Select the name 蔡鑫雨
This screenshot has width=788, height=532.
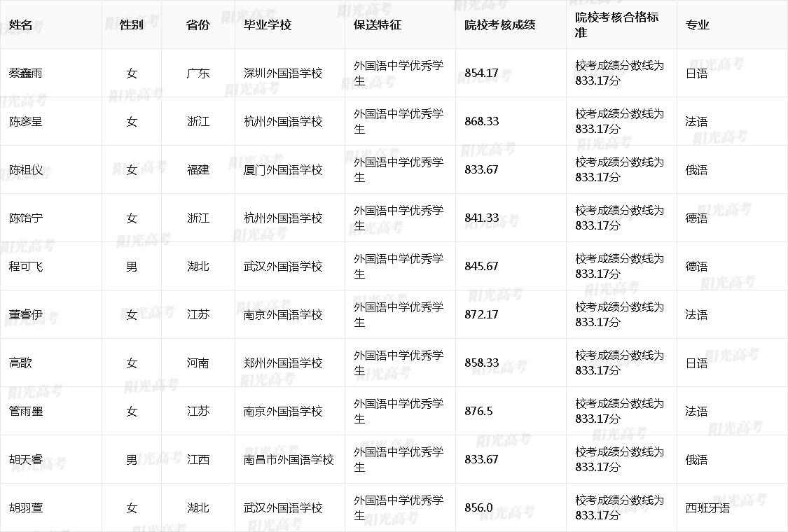coord(26,73)
